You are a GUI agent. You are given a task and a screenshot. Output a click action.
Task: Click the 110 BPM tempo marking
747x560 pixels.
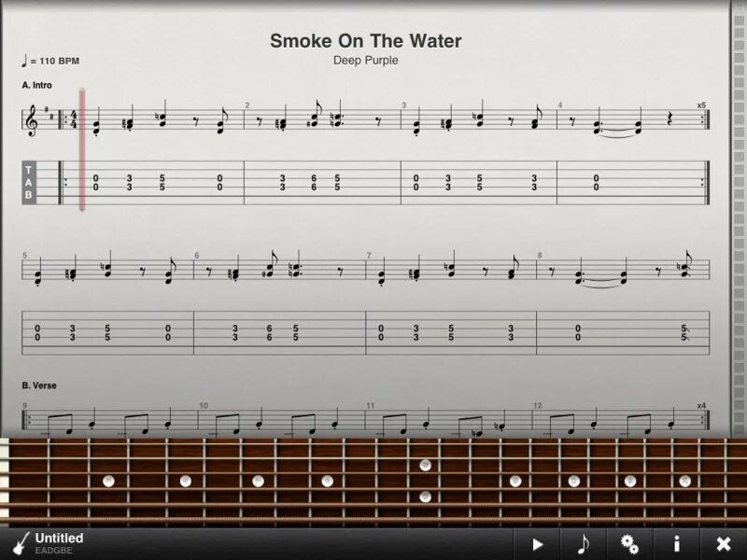point(50,61)
